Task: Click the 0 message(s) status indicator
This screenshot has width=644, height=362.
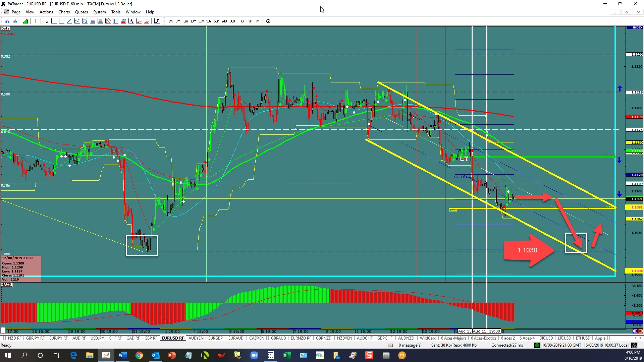Action: pos(410,345)
